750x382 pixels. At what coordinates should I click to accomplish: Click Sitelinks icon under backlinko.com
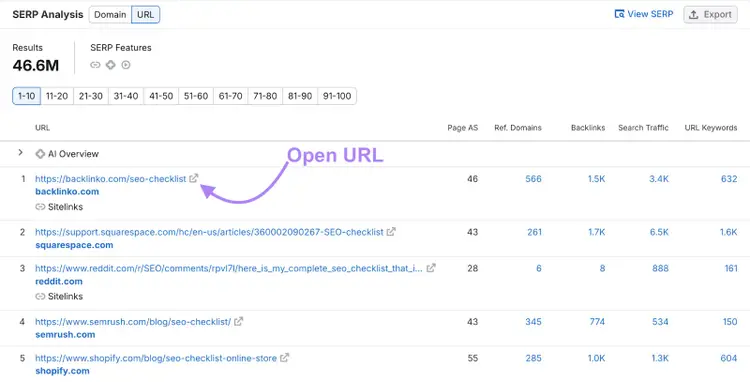tap(40, 207)
